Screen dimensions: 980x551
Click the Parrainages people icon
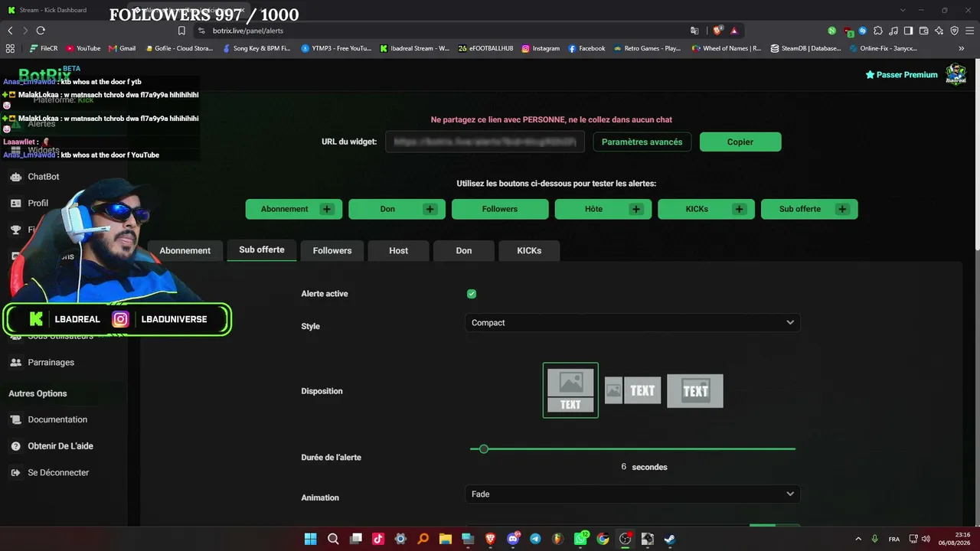coord(16,362)
